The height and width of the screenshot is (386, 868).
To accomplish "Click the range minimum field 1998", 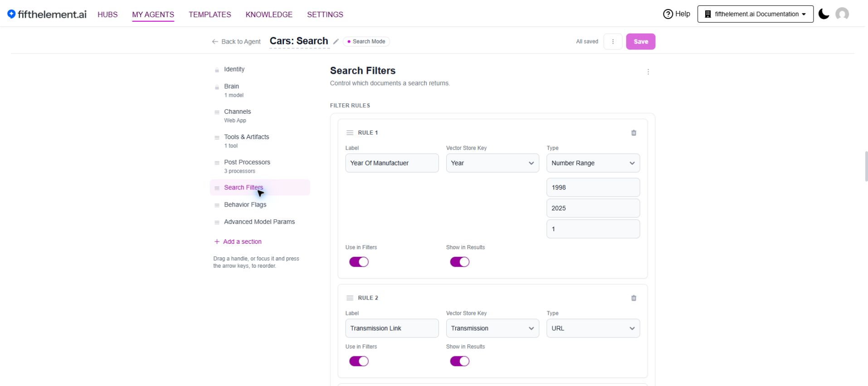I will [593, 188].
